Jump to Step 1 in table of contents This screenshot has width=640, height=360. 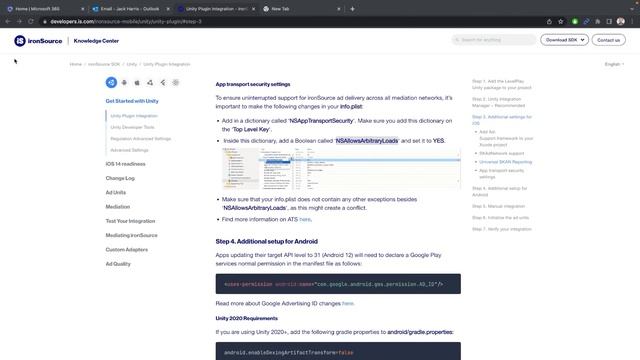[502, 84]
